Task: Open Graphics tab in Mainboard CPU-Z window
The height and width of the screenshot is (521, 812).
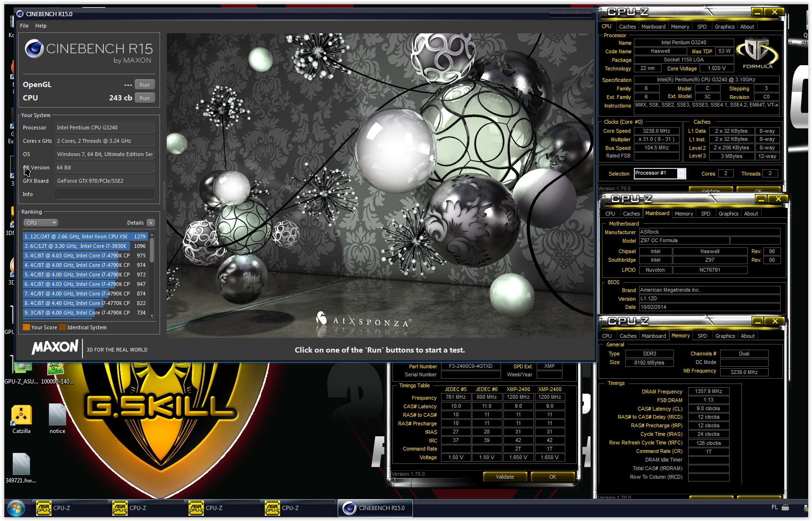Action: coord(728,214)
